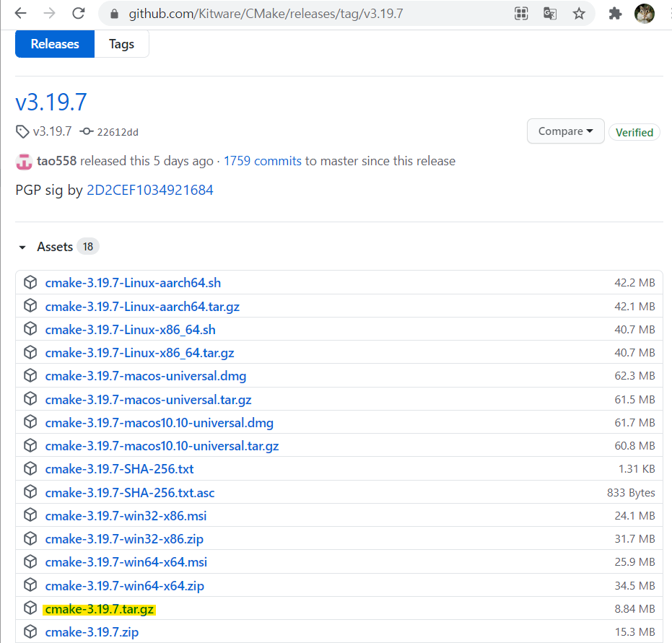The width and height of the screenshot is (672, 643).
Task: Click the padlock site info icon
Action: [x=114, y=14]
